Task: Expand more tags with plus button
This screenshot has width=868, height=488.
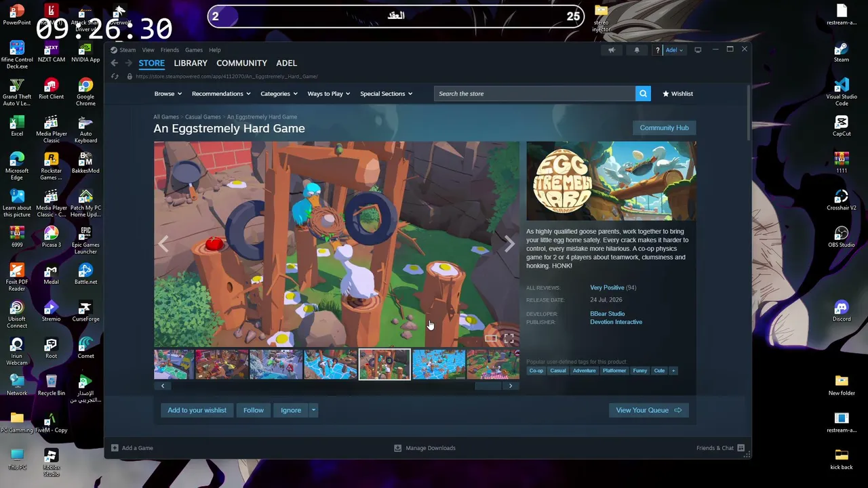Action: pyautogui.click(x=673, y=371)
